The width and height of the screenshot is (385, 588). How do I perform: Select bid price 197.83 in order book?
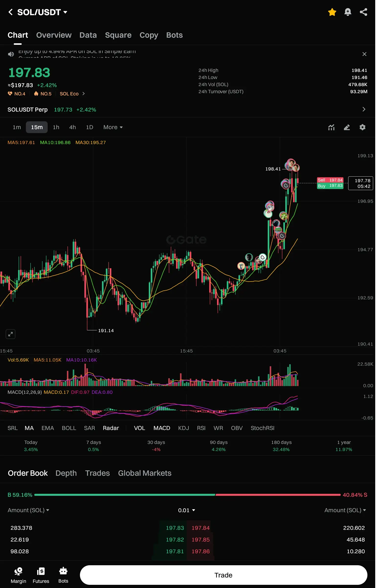click(x=175, y=528)
